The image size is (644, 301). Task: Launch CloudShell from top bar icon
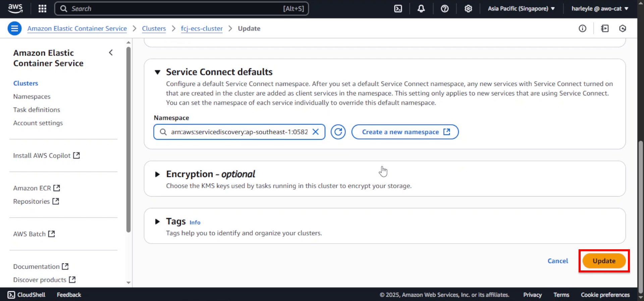pyautogui.click(x=398, y=9)
